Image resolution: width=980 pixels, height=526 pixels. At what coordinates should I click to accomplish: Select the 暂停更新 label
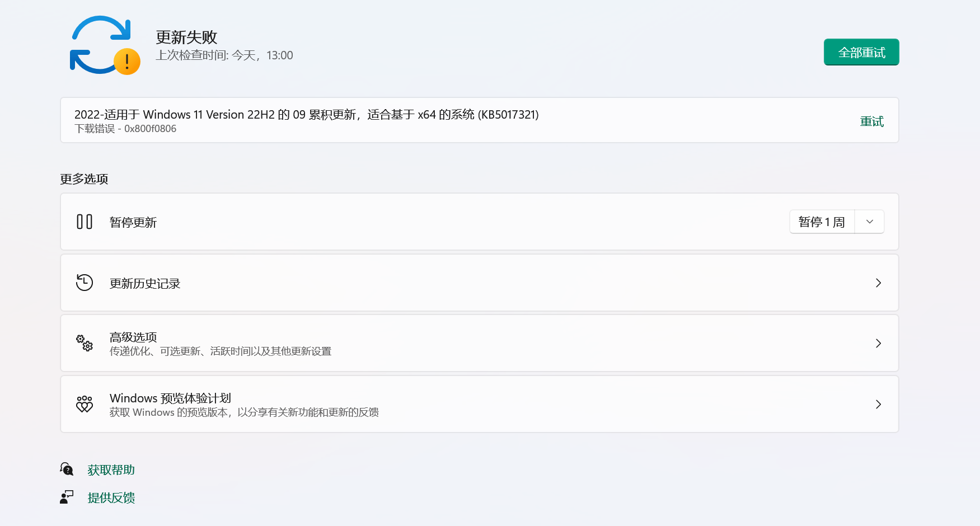point(133,222)
